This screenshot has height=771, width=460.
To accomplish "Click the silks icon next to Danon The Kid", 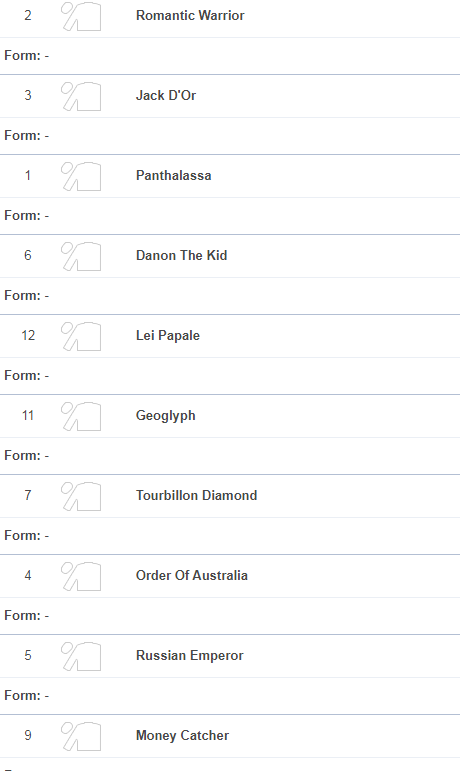I will point(81,256).
